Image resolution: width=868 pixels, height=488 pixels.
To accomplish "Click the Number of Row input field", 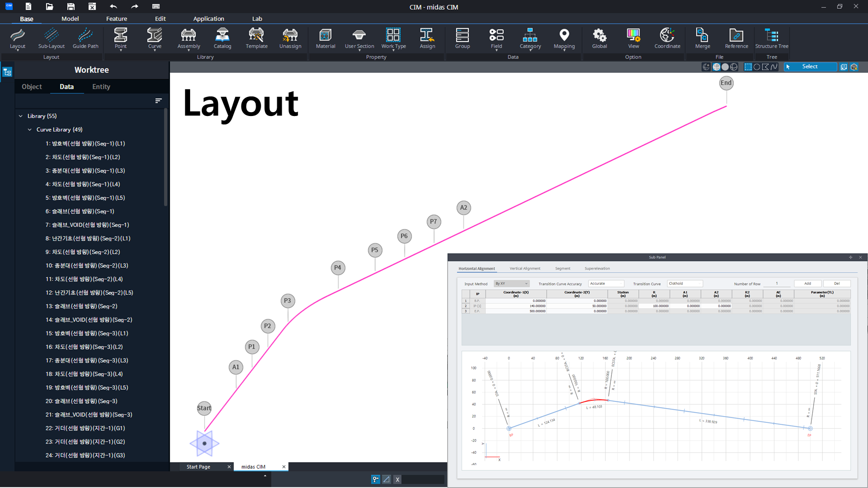I will 777,283.
